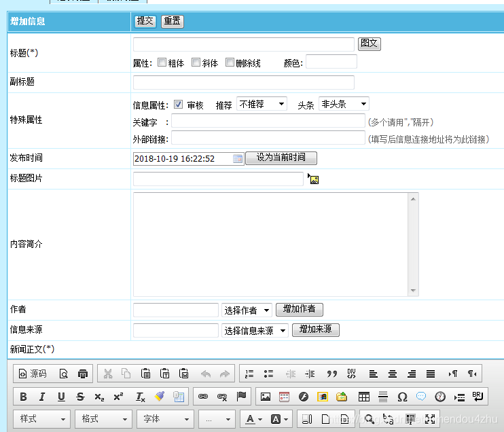Click the paste from Word icon
Image resolution: width=504 pixels, height=432 pixels.
183,374
